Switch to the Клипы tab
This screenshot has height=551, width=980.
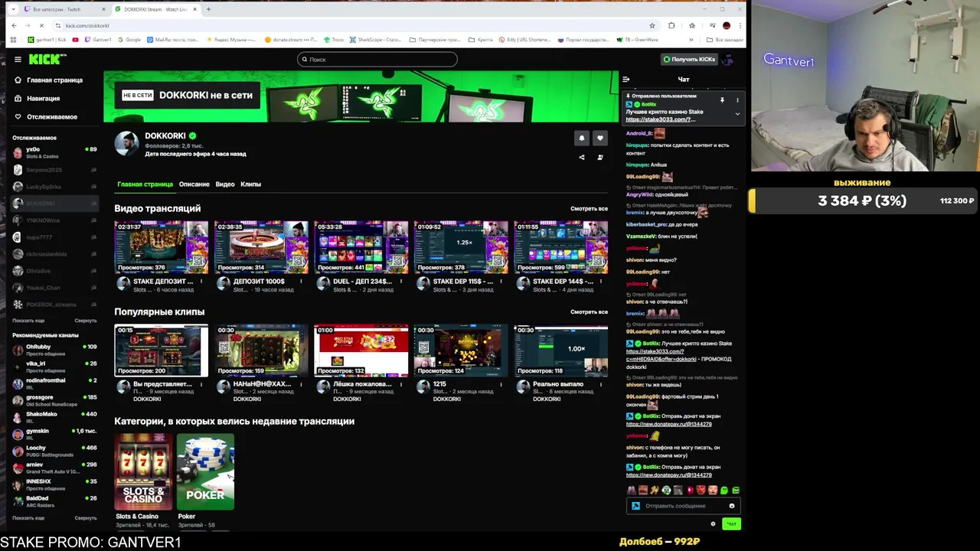pos(250,184)
